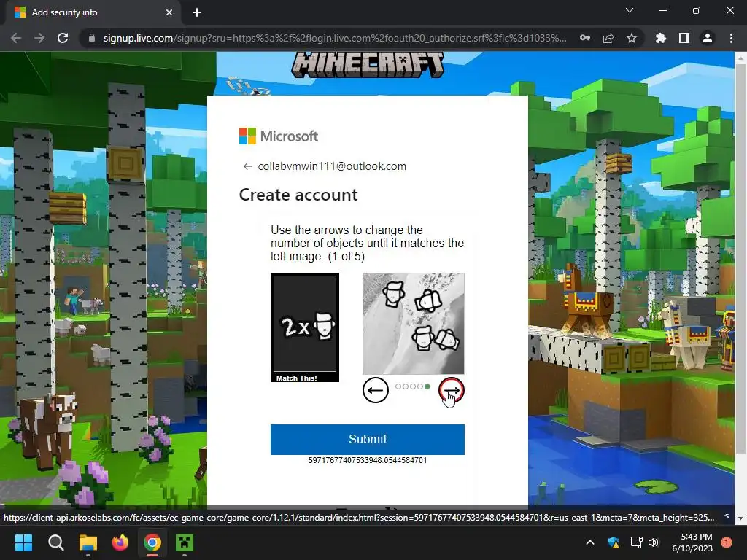
Task: Go back using arrow beside email address
Action: pos(248,166)
